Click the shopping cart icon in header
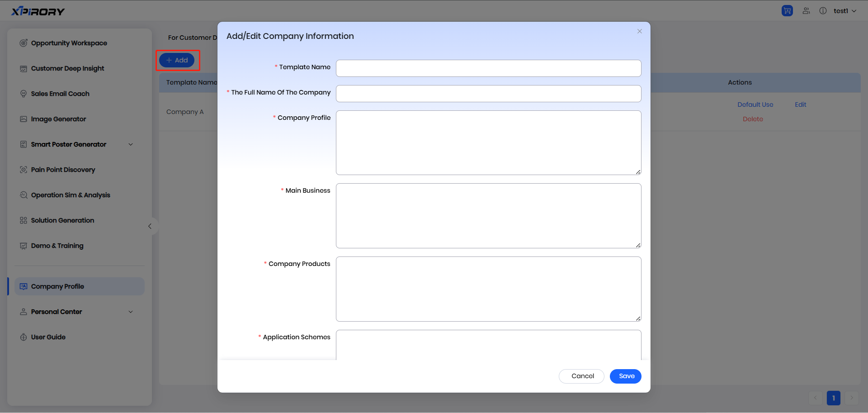868x413 pixels. 787,11
